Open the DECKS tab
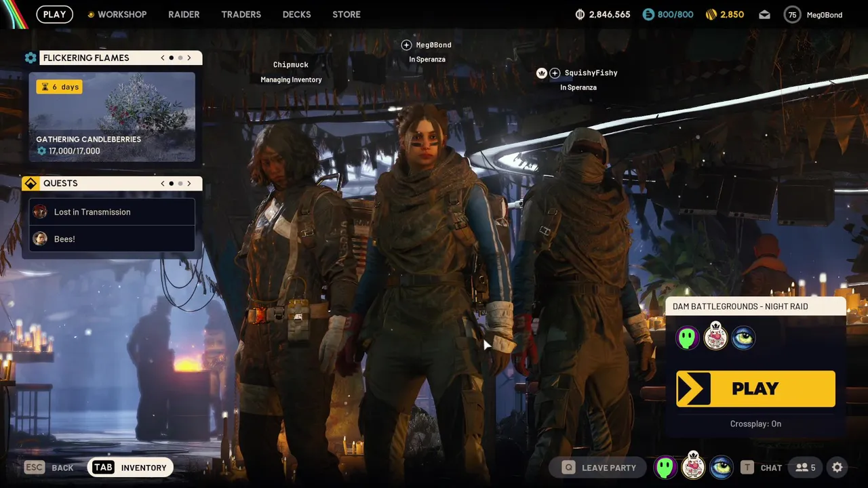The width and height of the screenshot is (868, 488). 296,14
